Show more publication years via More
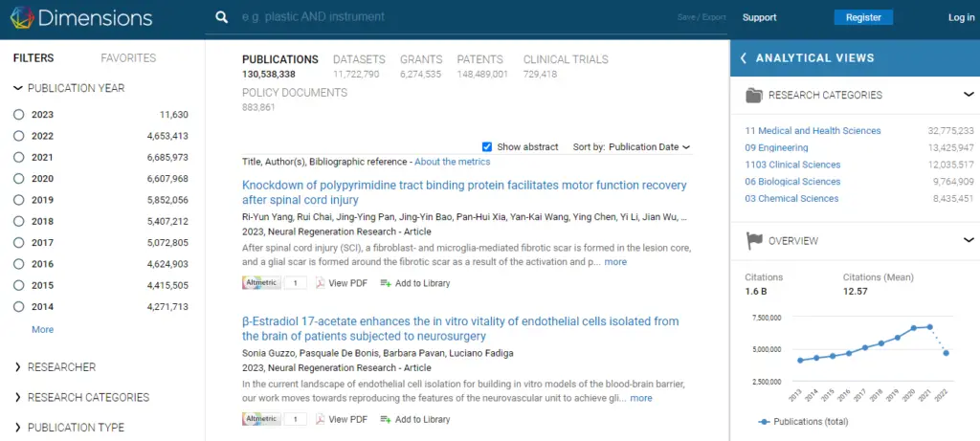This screenshot has width=980, height=441. [42, 329]
